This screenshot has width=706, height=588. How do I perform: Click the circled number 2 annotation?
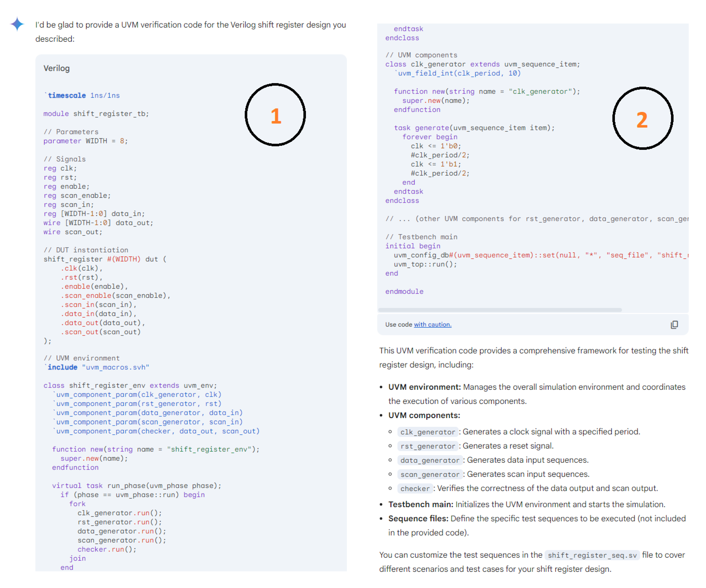click(642, 118)
